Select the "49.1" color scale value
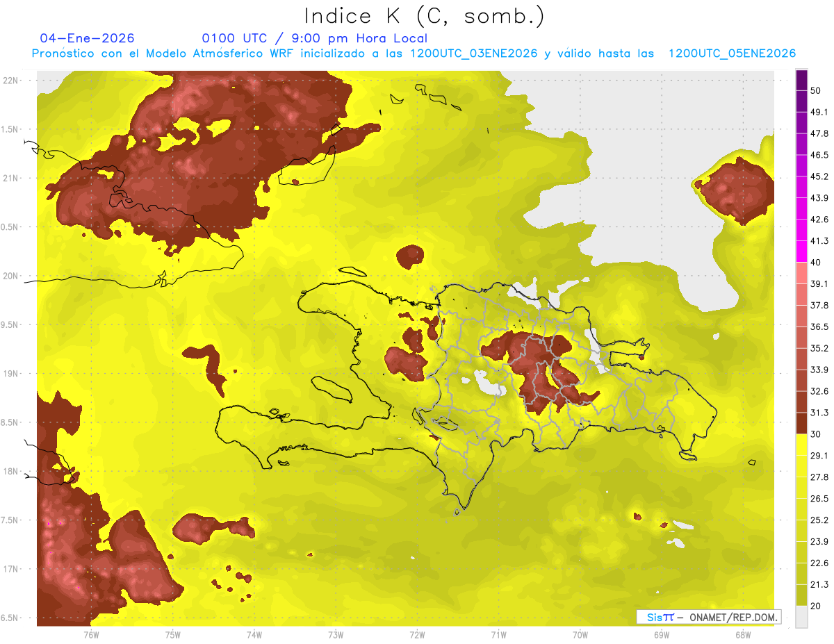This screenshot has width=834, height=644. coord(820,112)
